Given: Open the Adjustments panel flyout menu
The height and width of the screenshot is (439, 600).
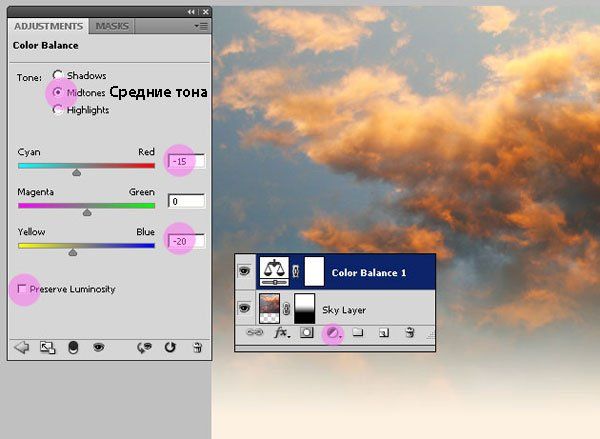Looking at the screenshot, I should pyautogui.click(x=201, y=26).
